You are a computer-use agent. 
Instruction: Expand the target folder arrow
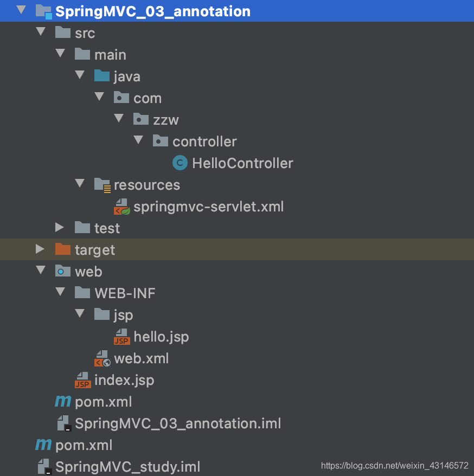point(40,249)
